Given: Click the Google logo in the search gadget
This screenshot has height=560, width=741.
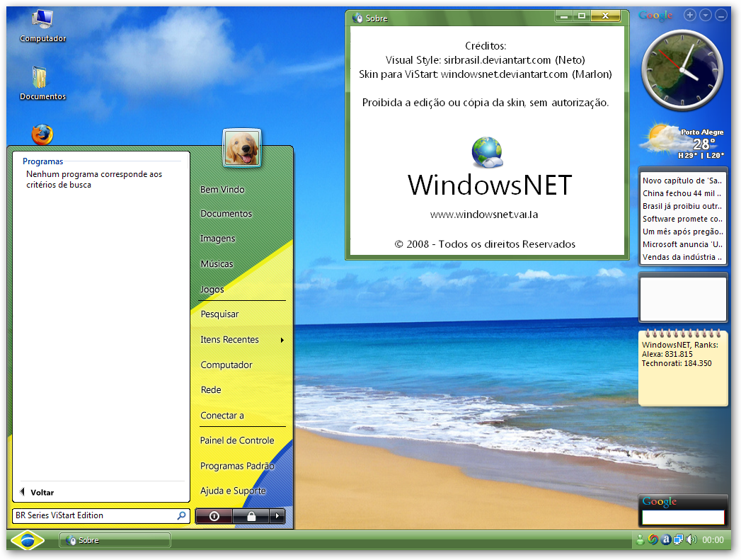Looking at the screenshot, I should point(660,501).
